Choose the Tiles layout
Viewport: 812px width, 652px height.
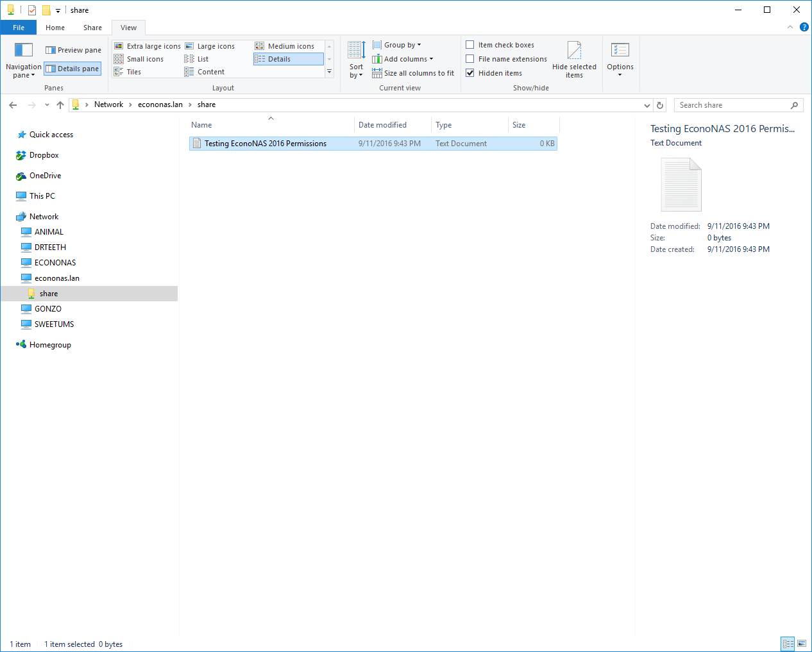[128, 72]
